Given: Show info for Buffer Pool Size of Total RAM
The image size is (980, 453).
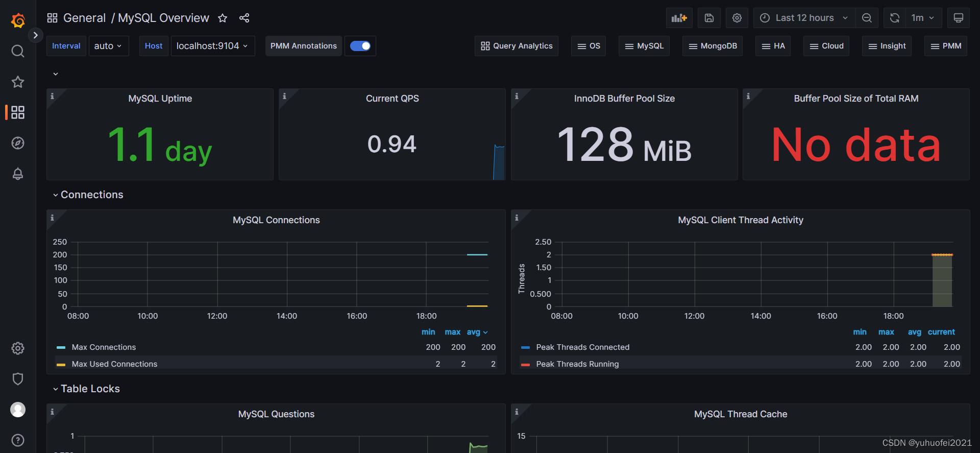Looking at the screenshot, I should [748, 96].
